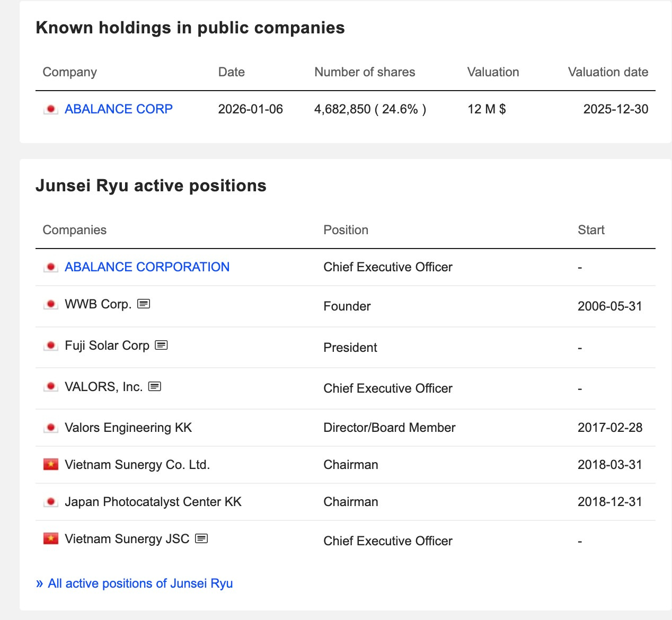Select the VALORS, Inc. company name
This screenshot has height=620, width=672.
(x=104, y=387)
